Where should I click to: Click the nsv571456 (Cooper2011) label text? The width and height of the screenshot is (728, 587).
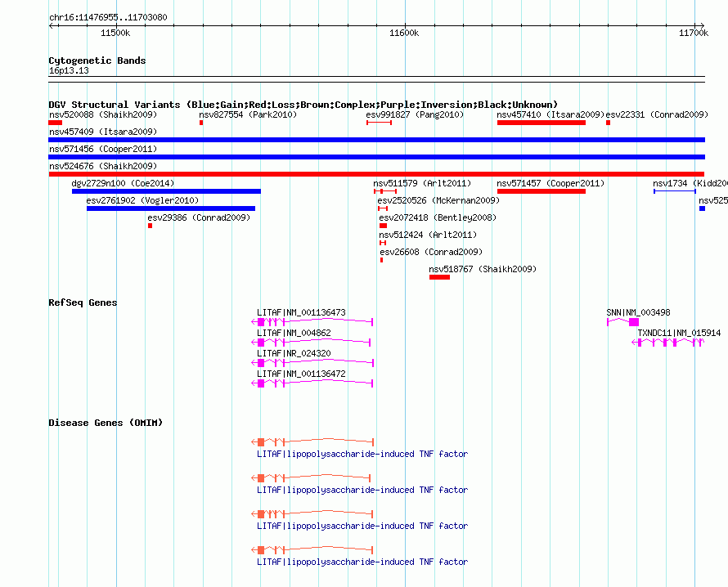pos(103,149)
